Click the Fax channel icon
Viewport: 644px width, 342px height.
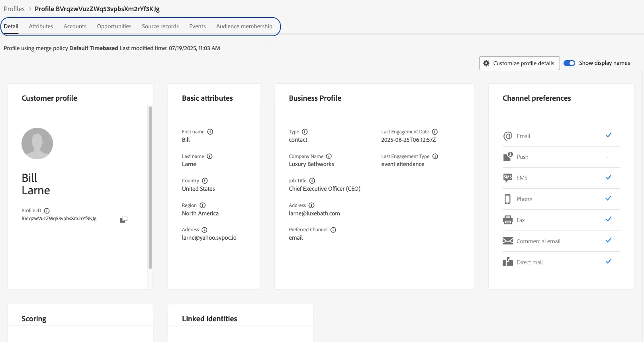click(508, 220)
